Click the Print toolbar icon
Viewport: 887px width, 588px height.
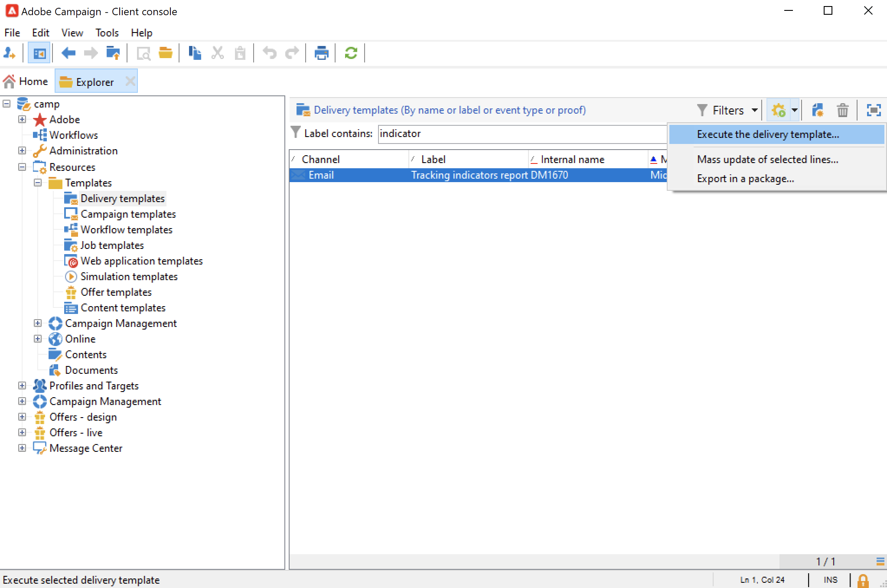[x=321, y=53]
